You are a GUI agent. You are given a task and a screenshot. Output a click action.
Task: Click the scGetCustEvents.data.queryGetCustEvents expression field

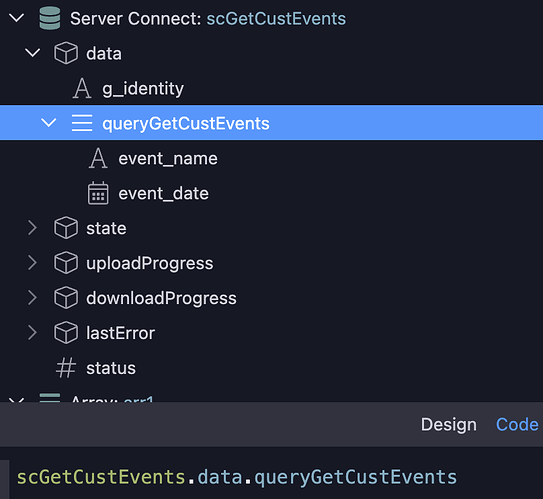point(276,478)
